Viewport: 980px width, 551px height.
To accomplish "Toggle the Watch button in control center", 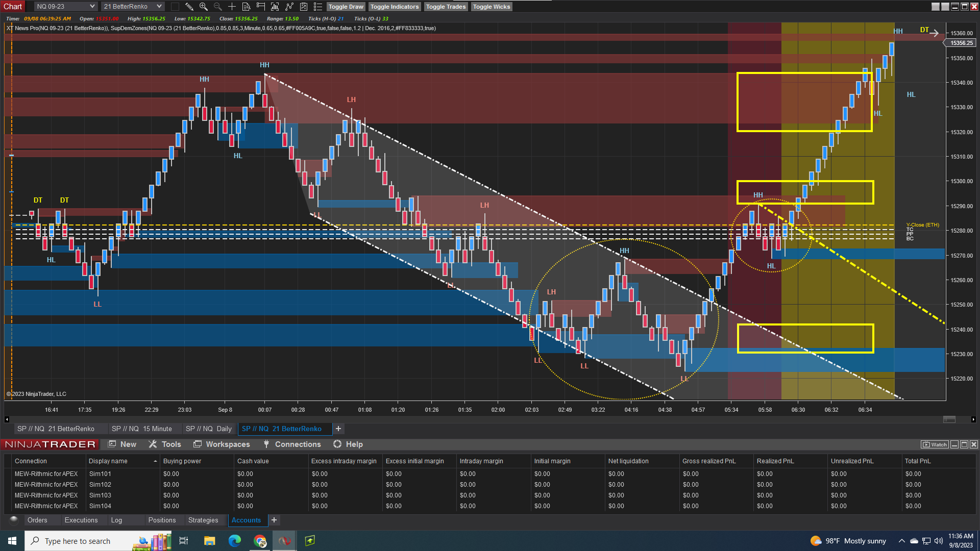I will (x=934, y=444).
